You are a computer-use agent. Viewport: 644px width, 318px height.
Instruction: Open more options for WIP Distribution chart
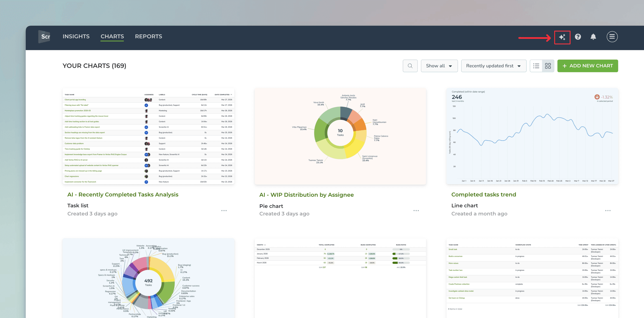416,211
